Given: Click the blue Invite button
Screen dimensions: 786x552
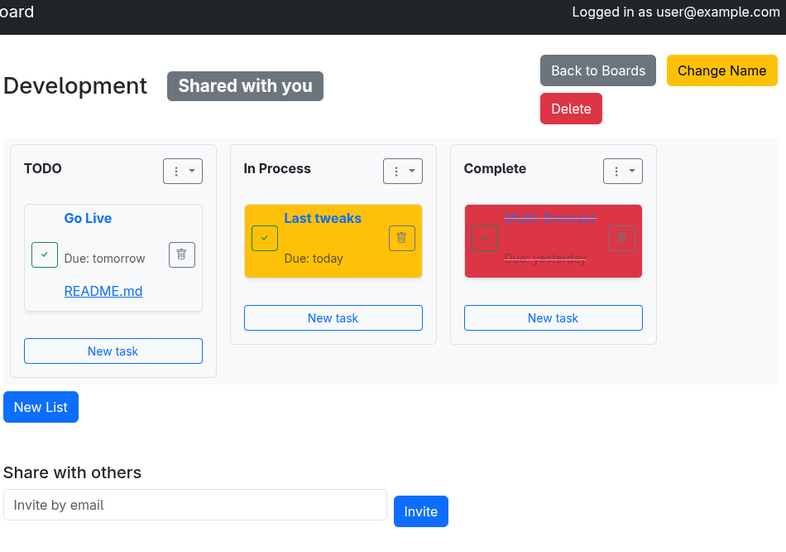Looking at the screenshot, I should coord(421,511).
